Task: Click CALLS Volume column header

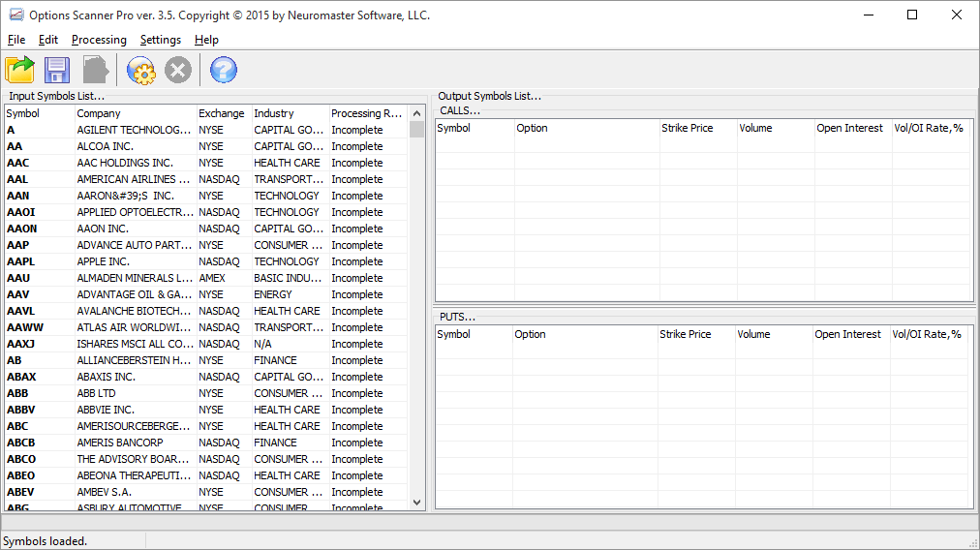Action: [x=776, y=128]
